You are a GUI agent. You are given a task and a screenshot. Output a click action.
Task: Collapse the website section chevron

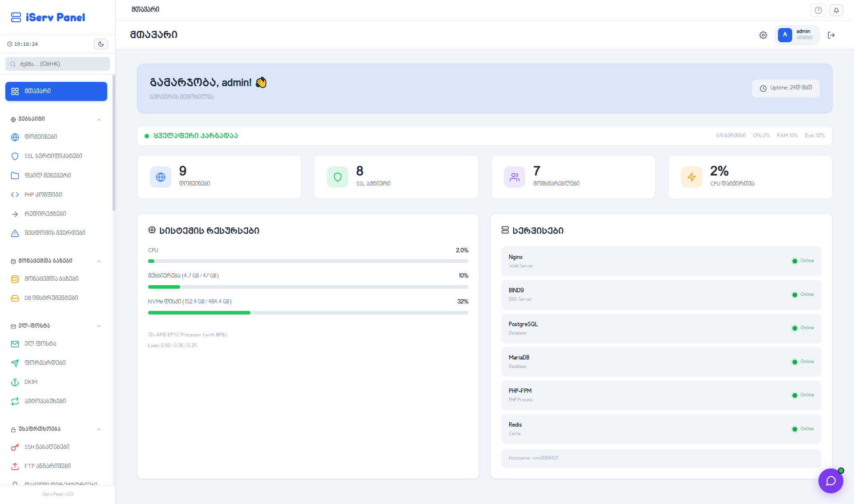99,119
